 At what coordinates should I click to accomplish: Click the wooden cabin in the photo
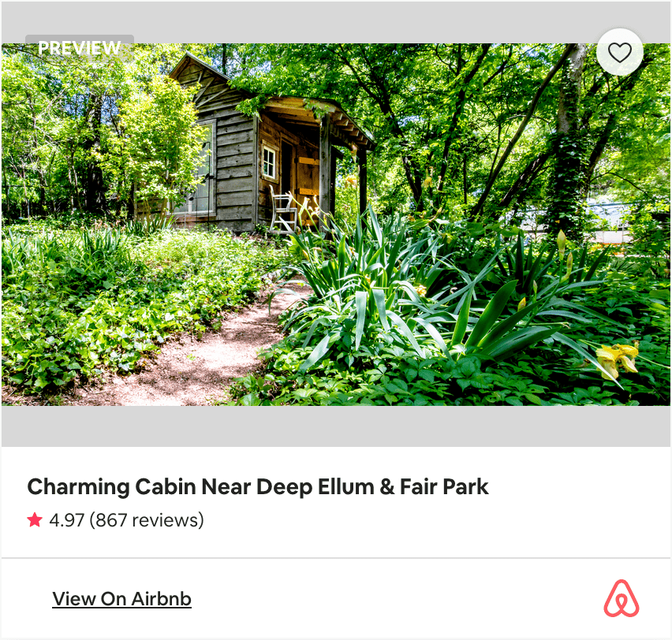(261, 146)
